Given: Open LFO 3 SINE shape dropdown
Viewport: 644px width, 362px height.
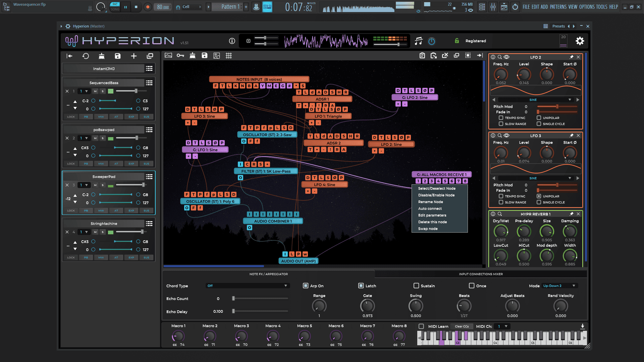Looking at the screenshot, I should point(535,178).
